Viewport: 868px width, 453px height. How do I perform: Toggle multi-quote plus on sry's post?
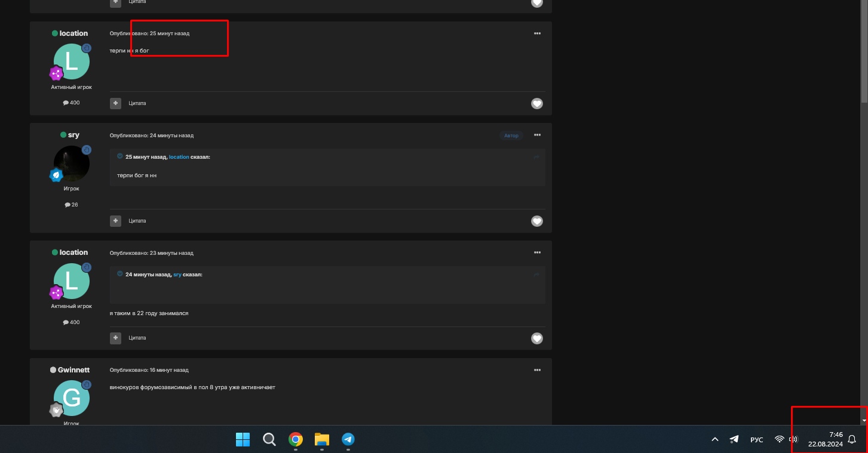pos(115,221)
